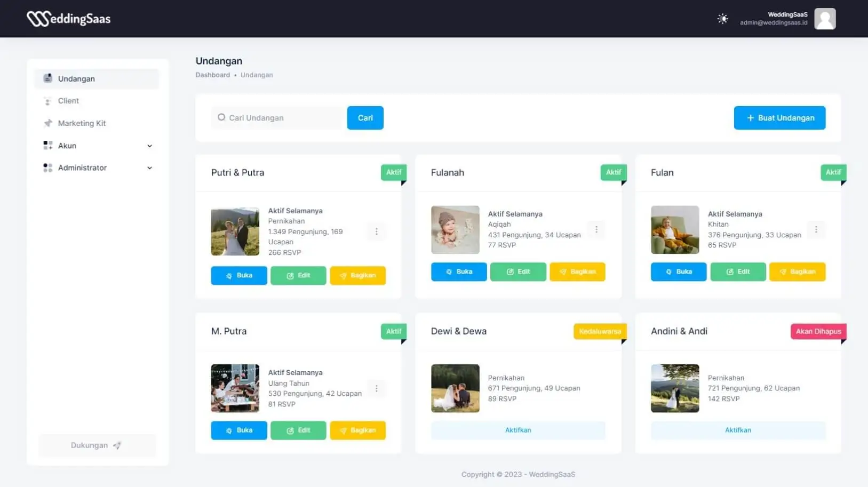The width and height of the screenshot is (868, 487).
Task: Open the options menu on the Fulan card
Action: [x=816, y=229]
